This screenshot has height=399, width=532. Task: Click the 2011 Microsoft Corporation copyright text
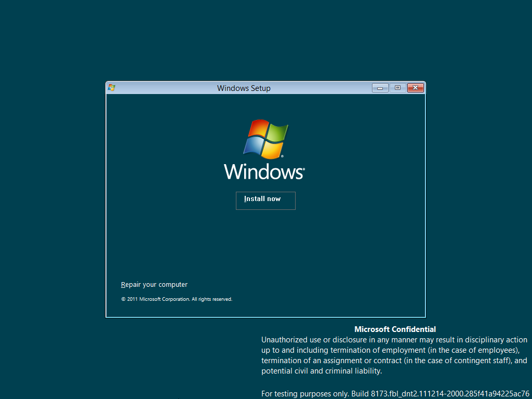coord(177,299)
